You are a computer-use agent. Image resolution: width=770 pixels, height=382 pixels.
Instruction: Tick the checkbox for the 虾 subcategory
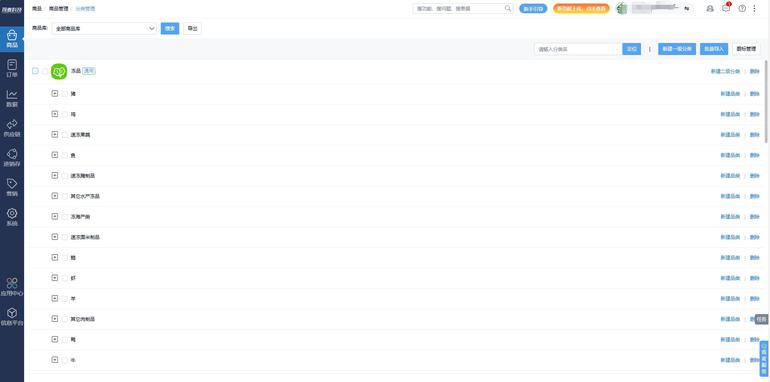[65, 278]
